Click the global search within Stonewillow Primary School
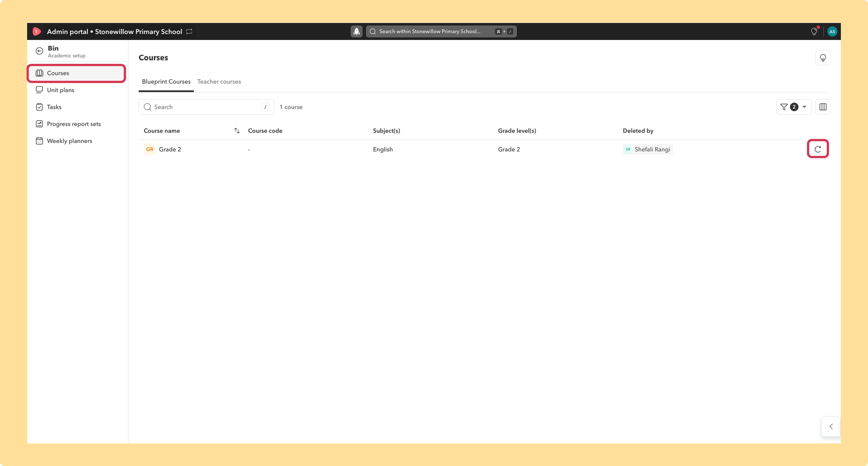This screenshot has height=466, width=868. pos(441,31)
